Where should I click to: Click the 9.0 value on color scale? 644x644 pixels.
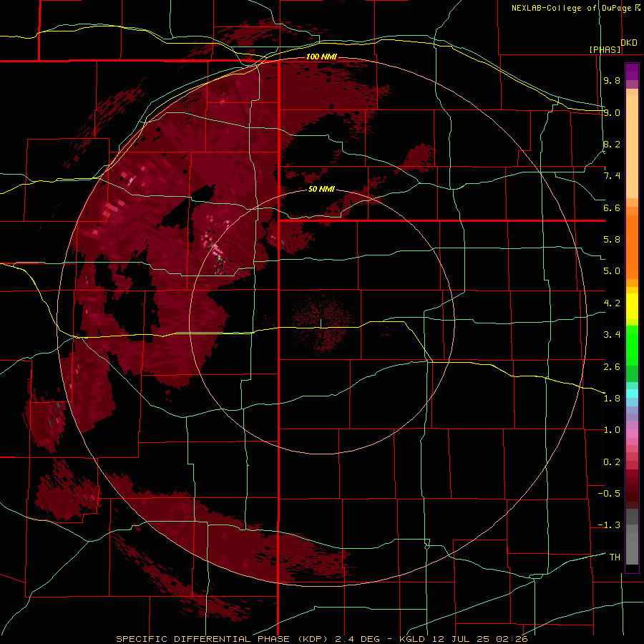(612, 112)
